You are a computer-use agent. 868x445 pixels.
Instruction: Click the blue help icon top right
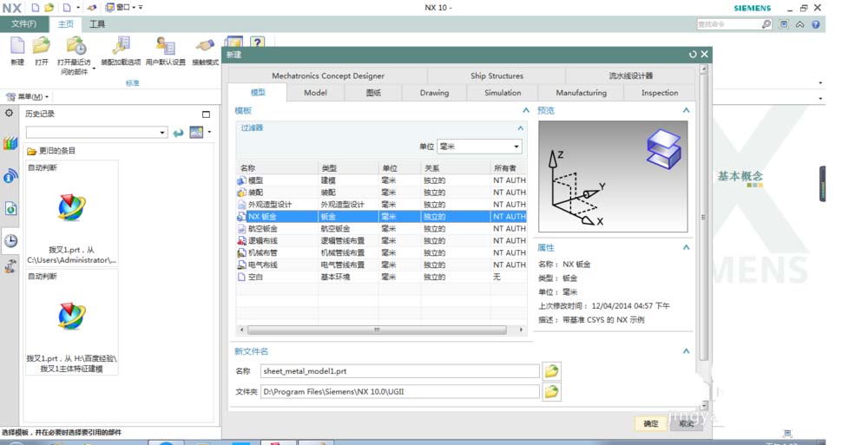pyautogui.click(x=815, y=24)
